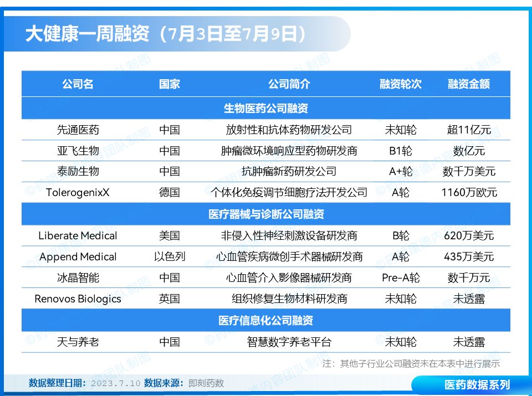Click the amount 数亿元

click(x=469, y=151)
